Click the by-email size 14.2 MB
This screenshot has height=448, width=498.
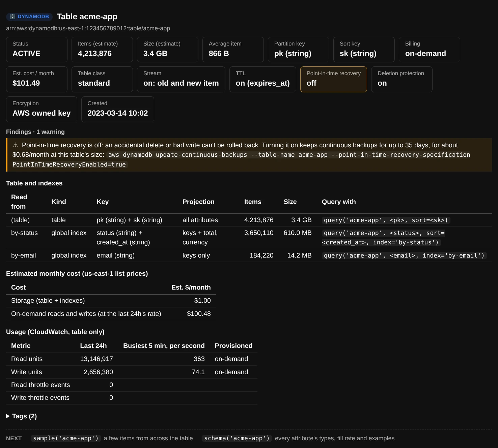point(300,256)
